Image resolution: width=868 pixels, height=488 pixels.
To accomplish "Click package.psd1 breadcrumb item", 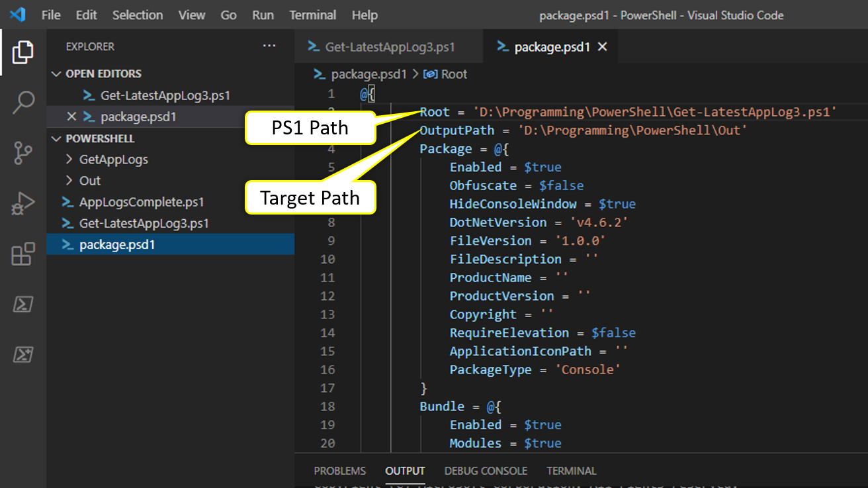I will tap(369, 74).
